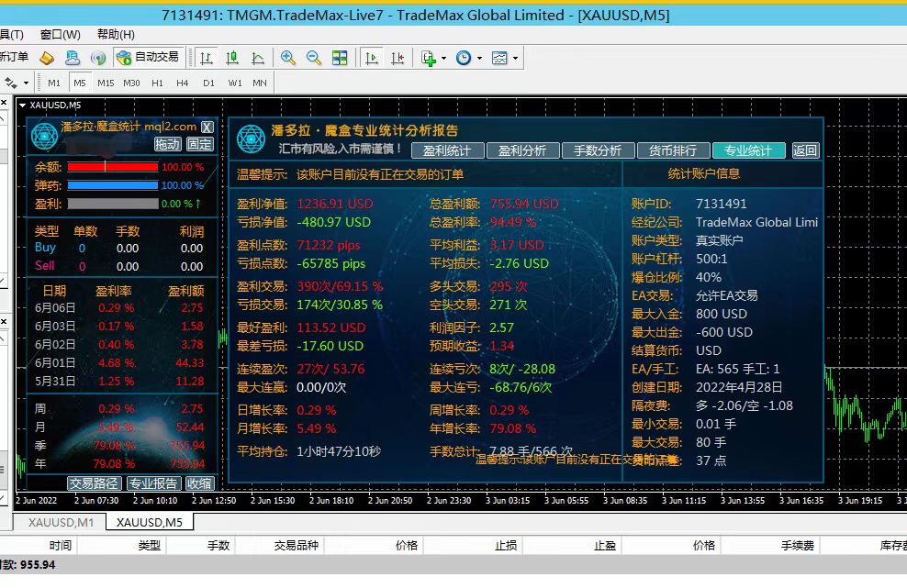The width and height of the screenshot is (907, 588).
Task: Select the H1 timeframe
Action: 157,83
